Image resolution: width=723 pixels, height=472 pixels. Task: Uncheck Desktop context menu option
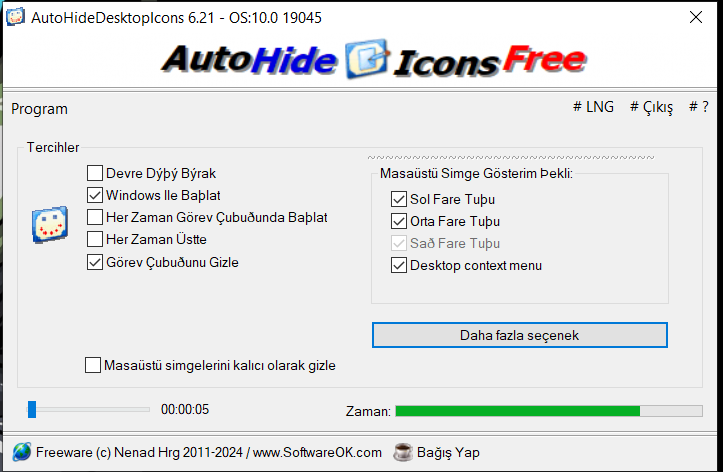click(399, 266)
